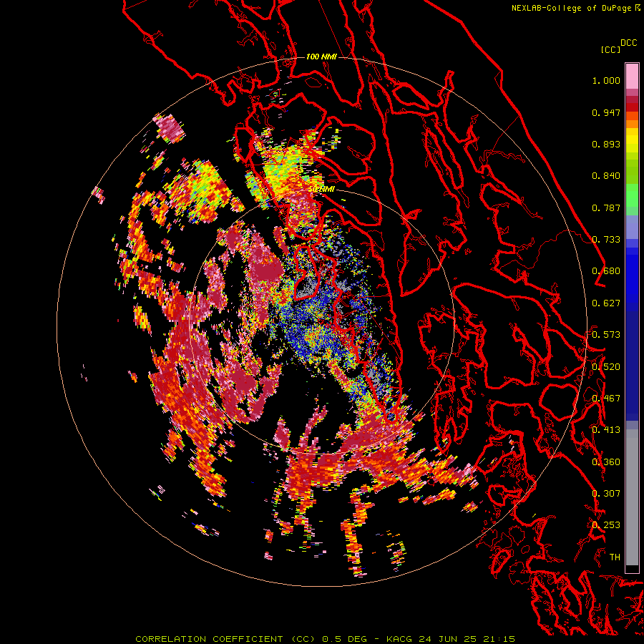Select the 0.840 legend value

coord(606,176)
